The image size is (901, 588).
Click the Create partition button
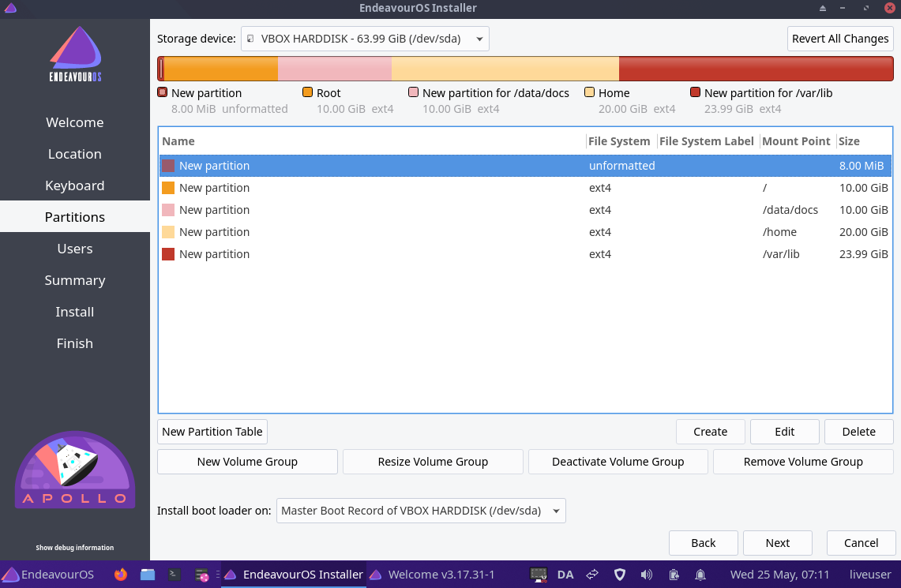coord(710,432)
